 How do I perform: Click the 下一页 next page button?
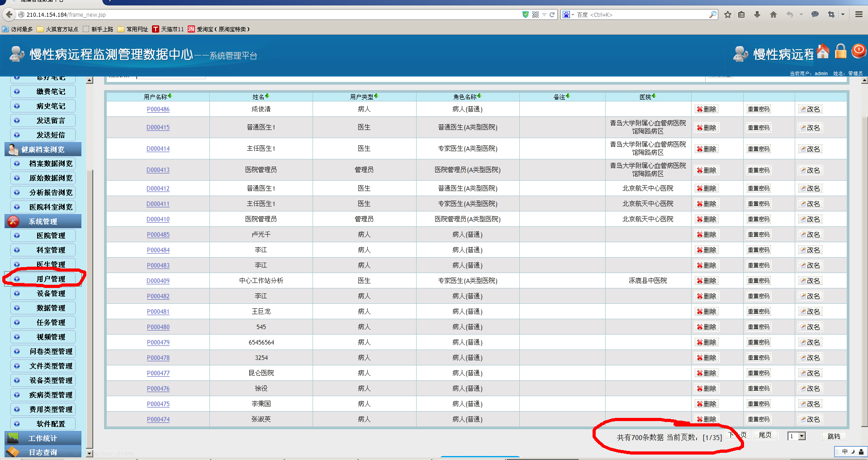[x=738, y=435]
